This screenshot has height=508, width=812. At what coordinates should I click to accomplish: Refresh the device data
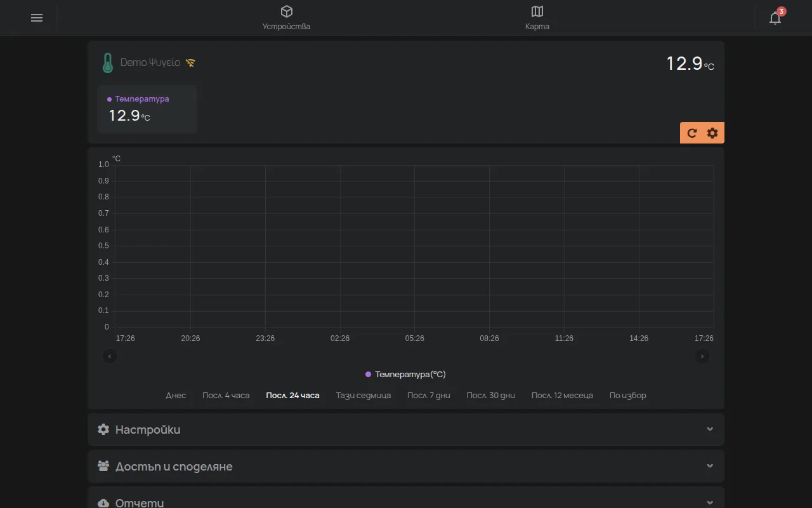[692, 133]
